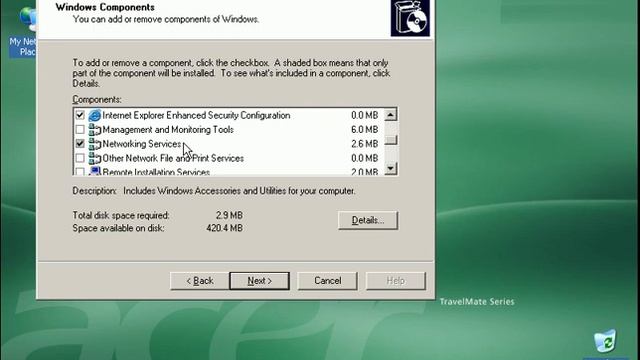Click the Components: list label
Viewport: 640px width, 360px height.
coord(97,100)
